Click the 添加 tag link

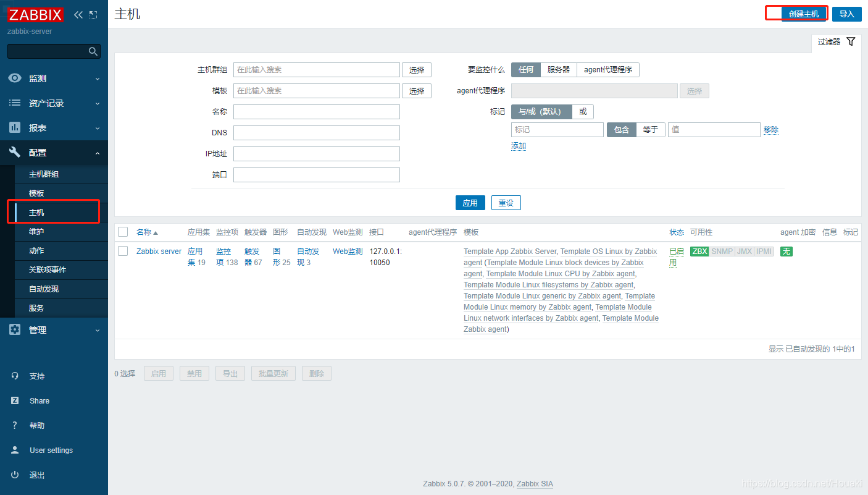tap(519, 146)
